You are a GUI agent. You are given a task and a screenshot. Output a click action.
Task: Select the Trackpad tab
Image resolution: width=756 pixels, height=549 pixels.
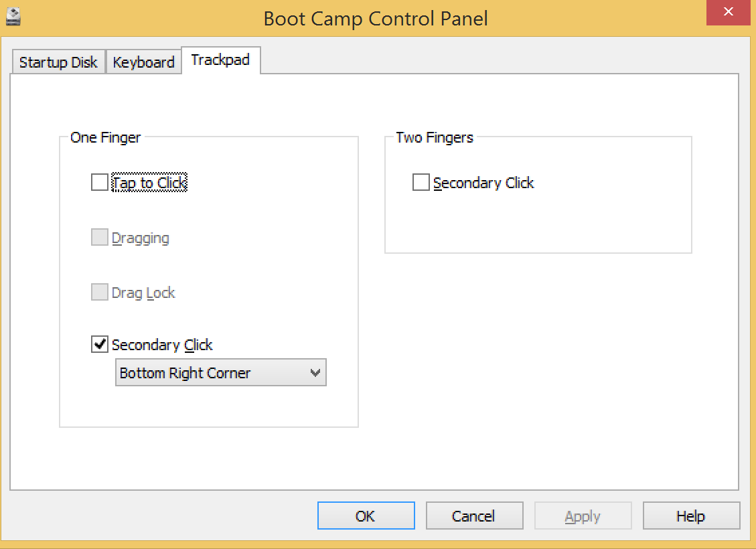[221, 60]
